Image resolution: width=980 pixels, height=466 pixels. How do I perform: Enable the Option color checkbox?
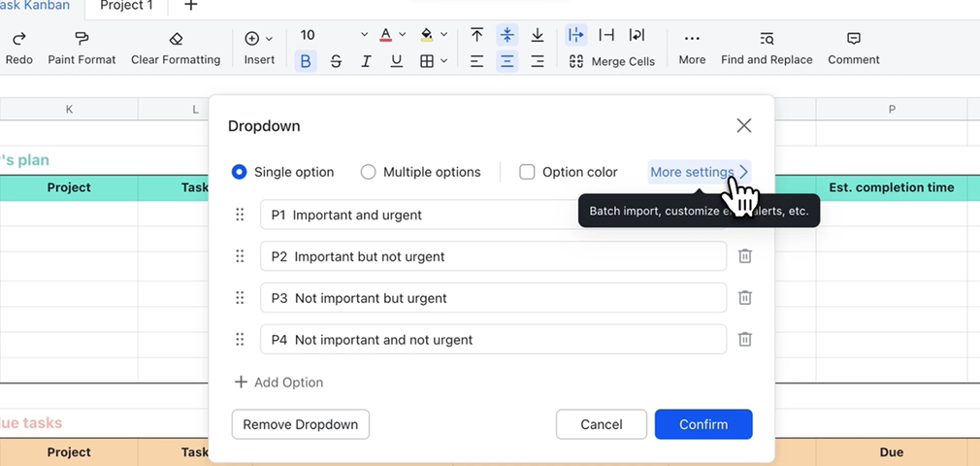pyautogui.click(x=527, y=172)
